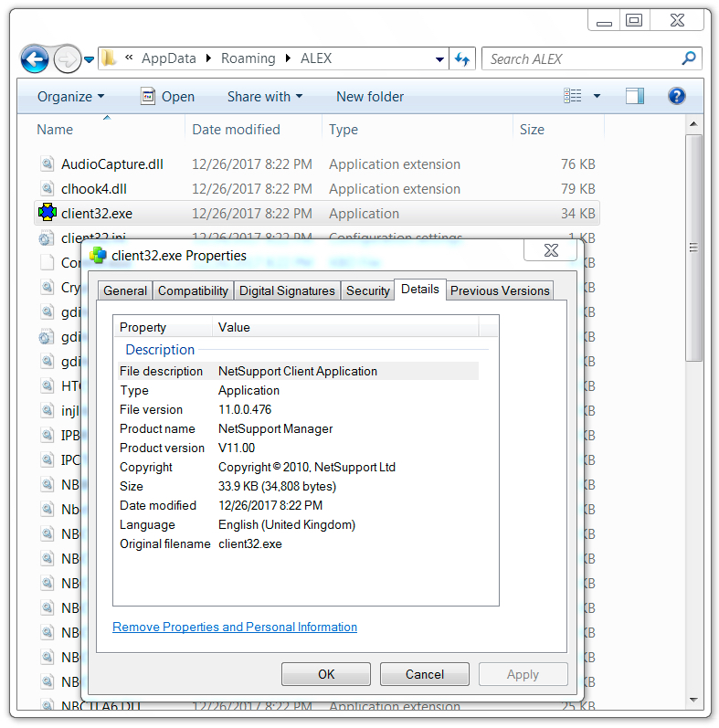Select the client32.exe application icon
This screenshot has width=719, height=728.
click(48, 213)
